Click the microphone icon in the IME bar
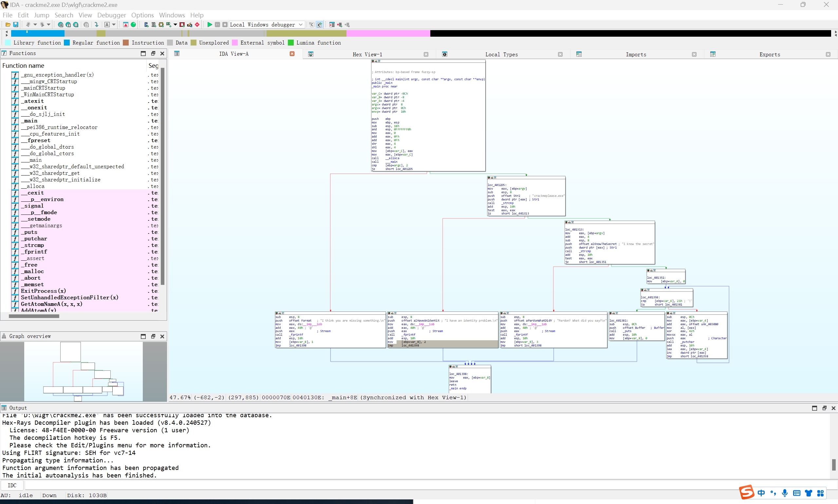 785,493
